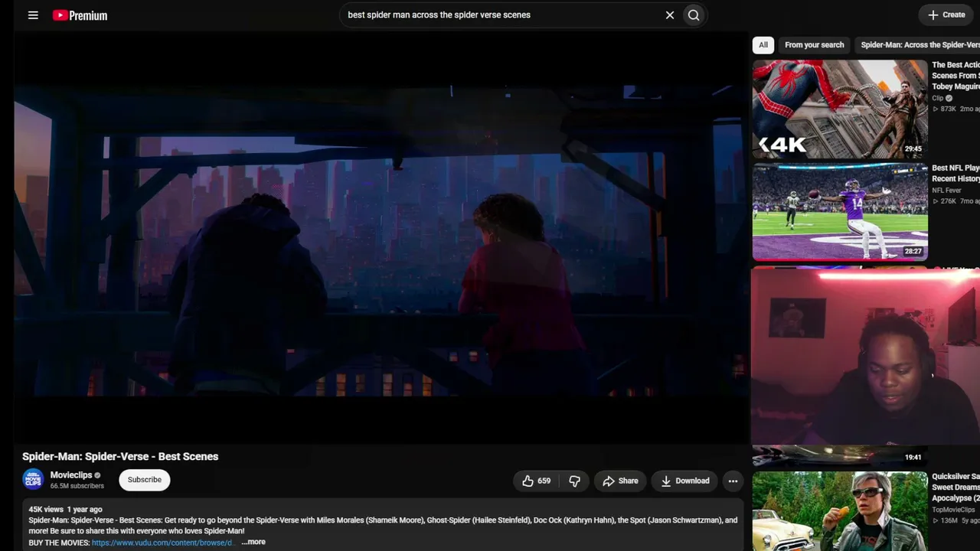This screenshot has width=980, height=551.
Task: Share this video
Action: 620,481
